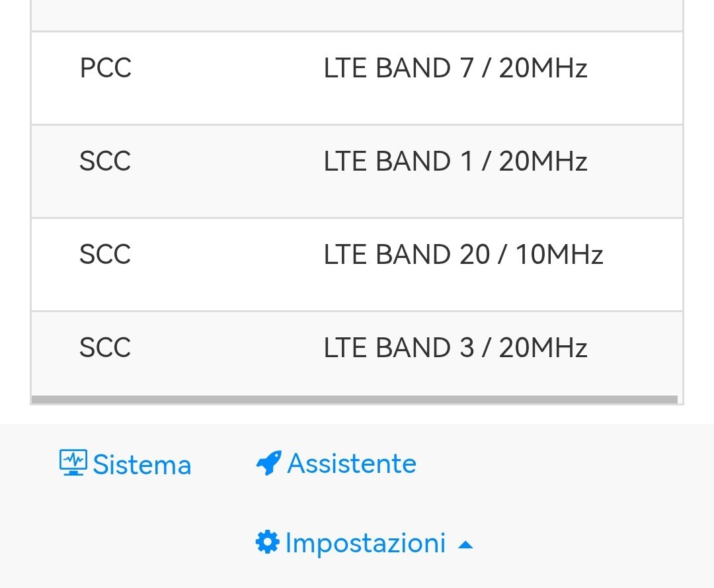714x588 pixels.
Task: Click the 20MHz value in the BAND 3 row
Action: [543, 348]
